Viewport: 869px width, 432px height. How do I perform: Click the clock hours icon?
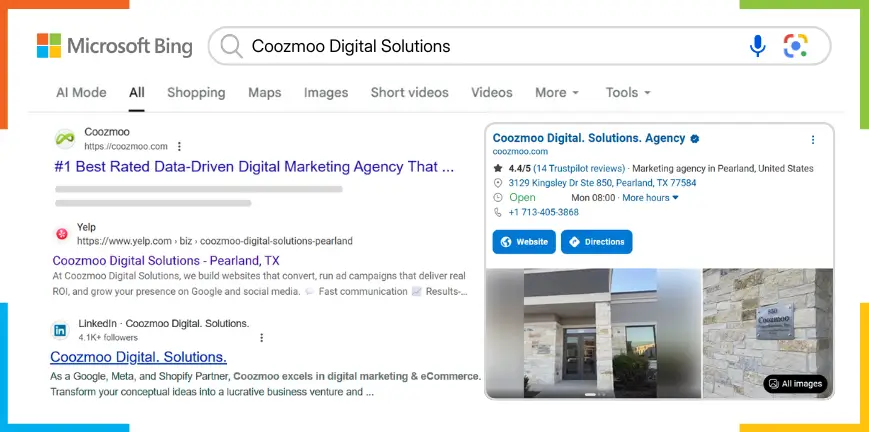tap(498, 197)
